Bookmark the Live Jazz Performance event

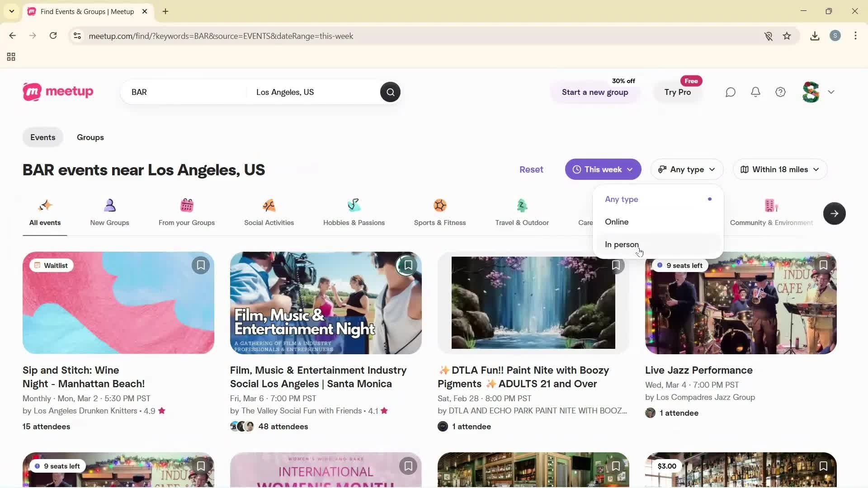coord(823,265)
